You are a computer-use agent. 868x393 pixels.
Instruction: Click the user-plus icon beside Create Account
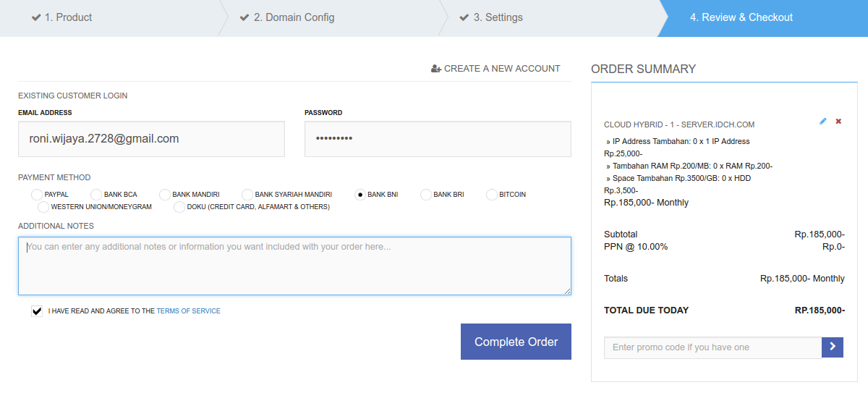(x=436, y=69)
